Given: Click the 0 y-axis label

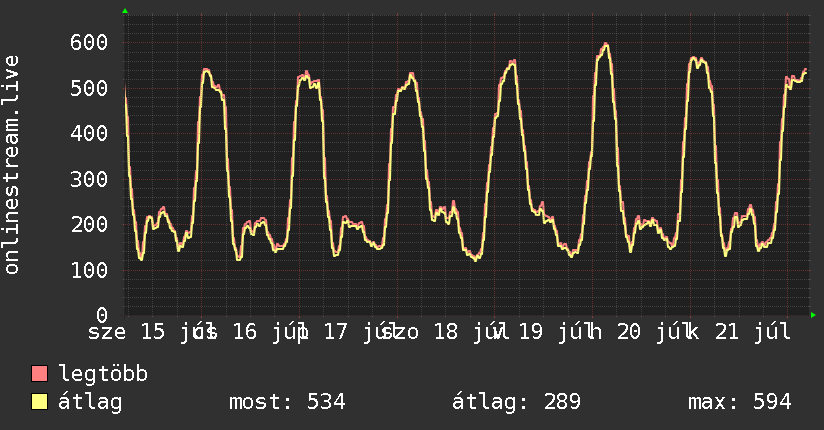Looking at the screenshot, I should 102,315.
